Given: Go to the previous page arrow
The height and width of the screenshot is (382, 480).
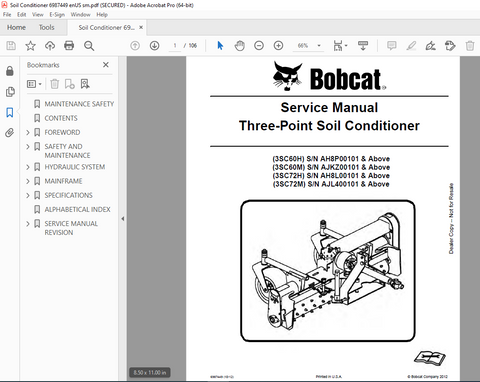Looking at the screenshot, I should coord(135,46).
